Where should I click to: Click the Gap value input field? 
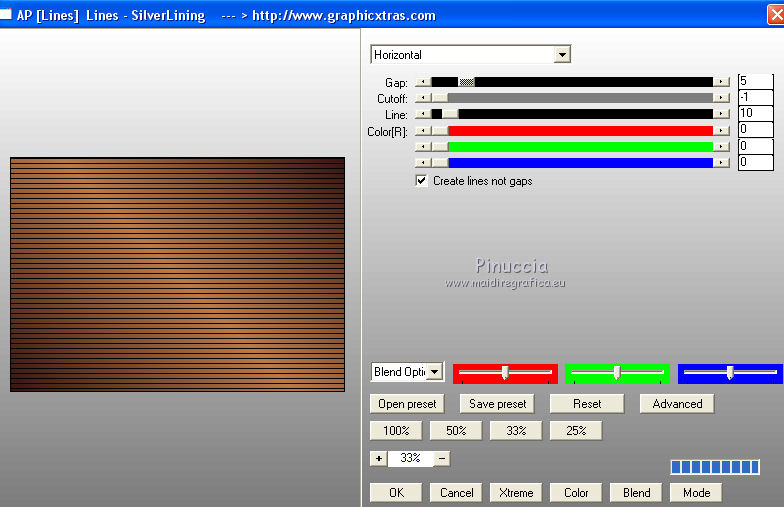click(x=755, y=82)
